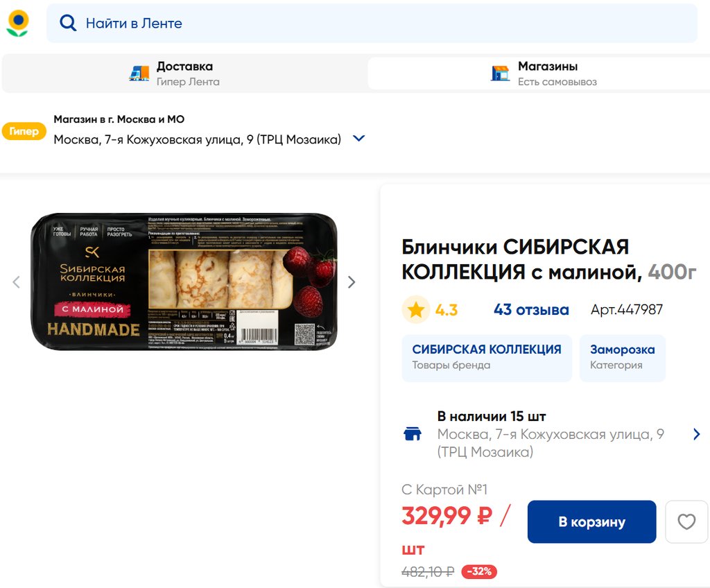Open the Заморозка category chip

coord(623,358)
